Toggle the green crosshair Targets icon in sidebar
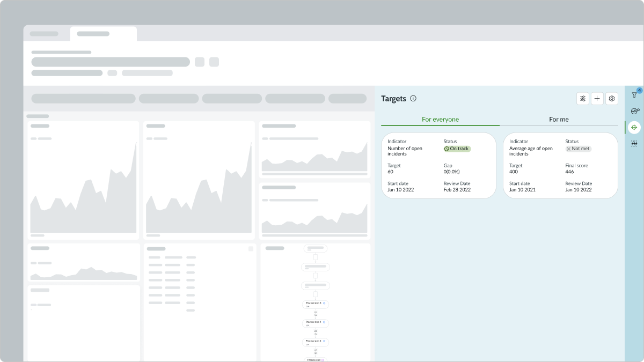Viewport: 644px width, 362px height. tap(634, 128)
